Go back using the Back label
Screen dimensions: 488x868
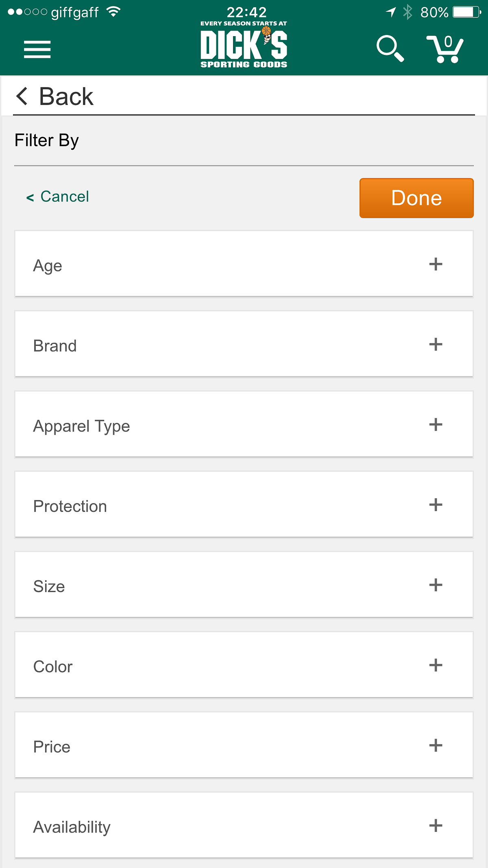click(66, 96)
